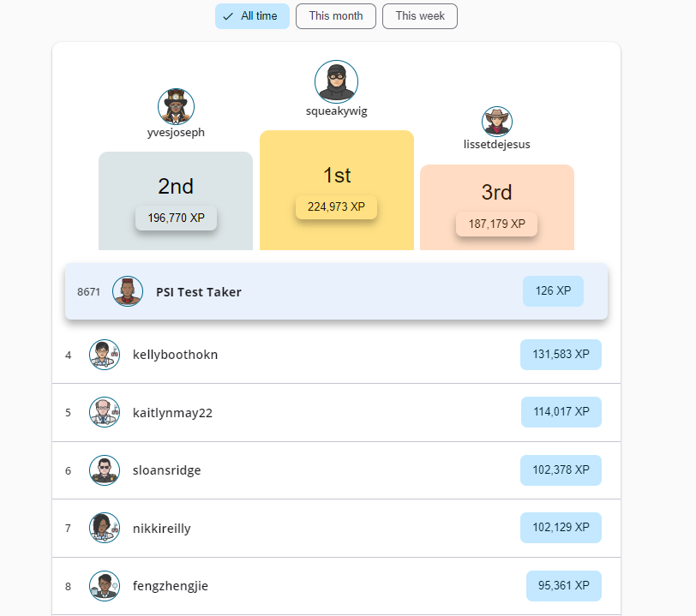This screenshot has width=696, height=616.
Task: Click PSI Test Taker's avatar icon
Action: [128, 291]
